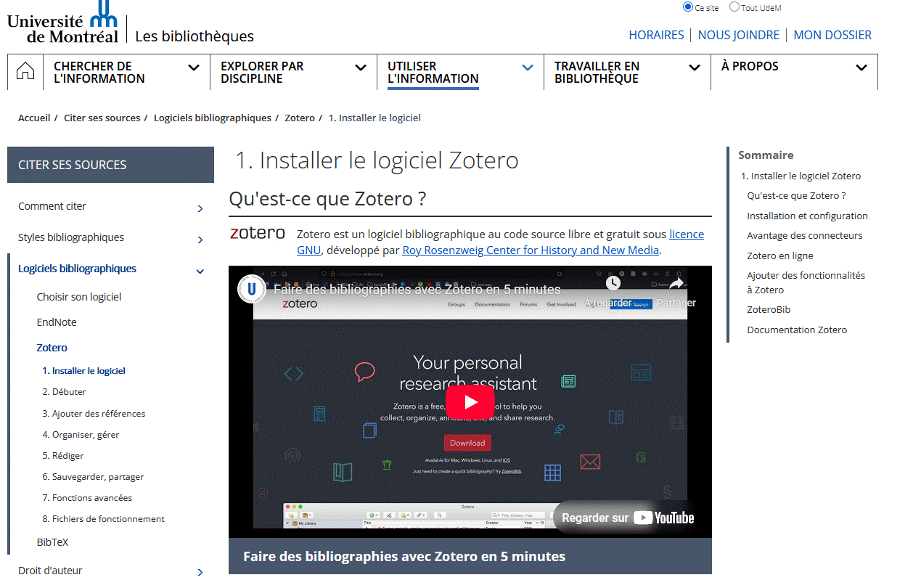This screenshot has width=921, height=588.
Task: Click the Les bibliothèques header title
Action: 195,36
